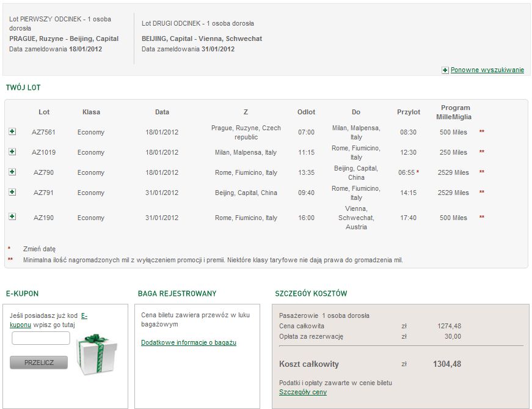
Task: Expand details for flight AZ1019
Action: click(x=12, y=152)
